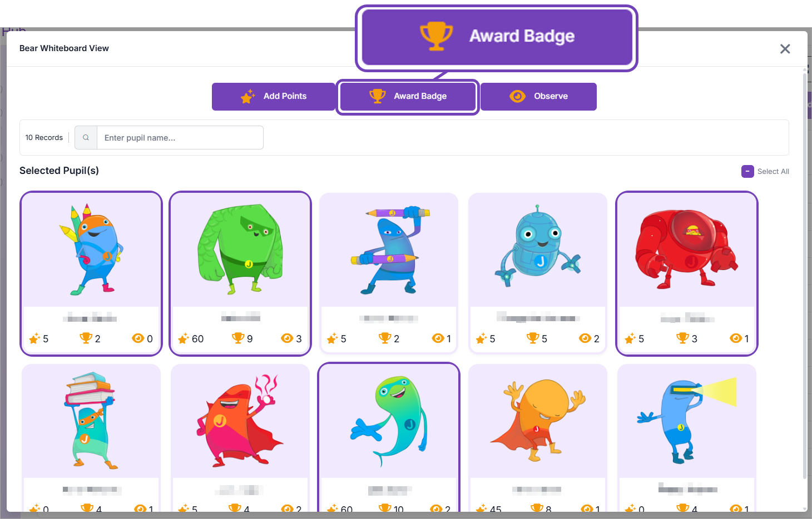Select the orange caped monster pupil
Image resolution: width=812 pixels, height=519 pixels.
point(538,438)
